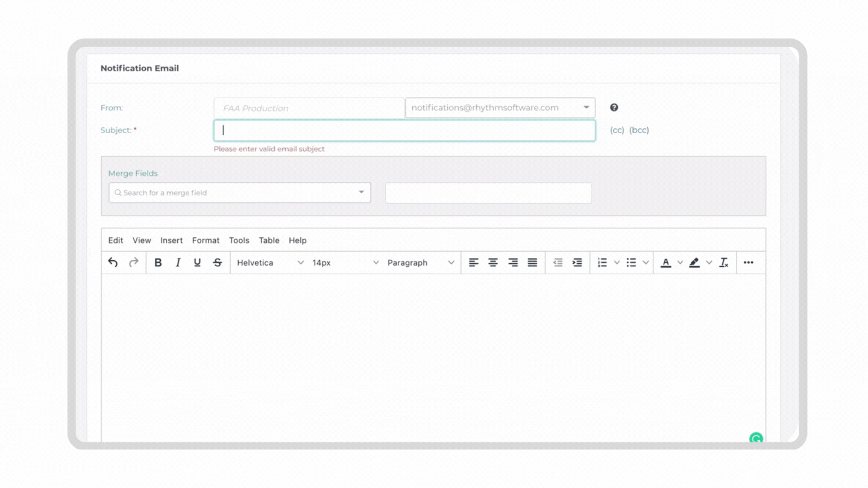
Task: Open the merge field search dropdown
Action: [x=240, y=193]
